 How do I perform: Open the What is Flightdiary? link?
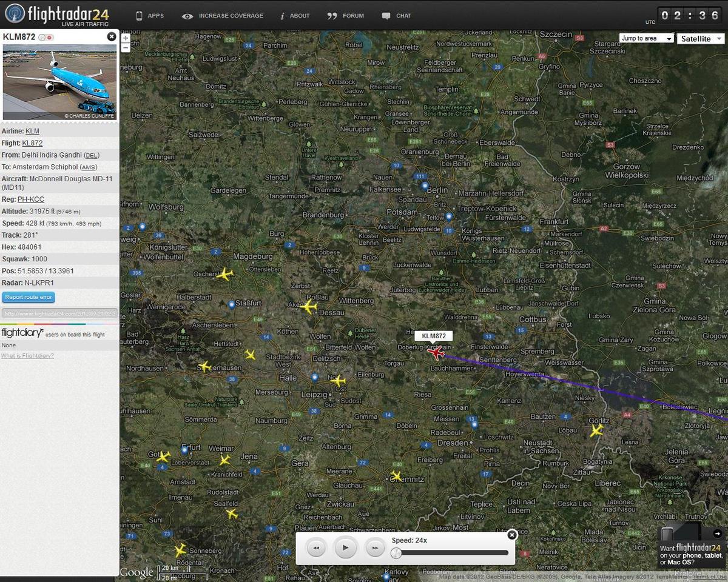(x=27, y=355)
